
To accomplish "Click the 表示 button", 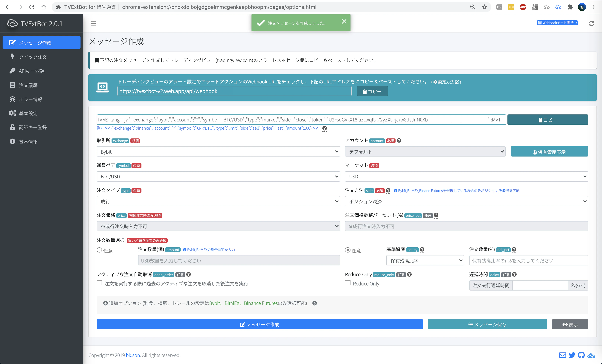I will (570, 324).
